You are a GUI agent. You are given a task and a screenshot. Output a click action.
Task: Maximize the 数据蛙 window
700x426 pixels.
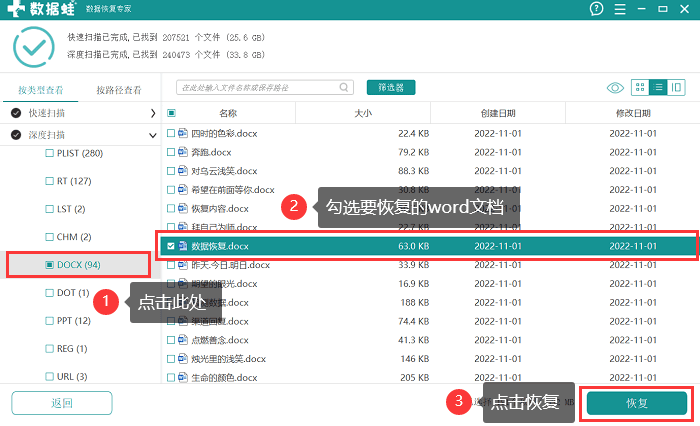coord(663,9)
